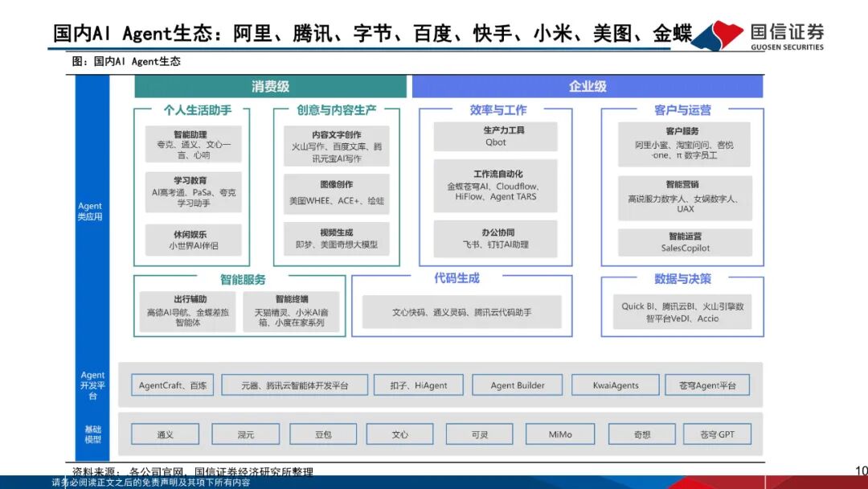Image resolution: width=868 pixels, height=489 pixels.
Task: Click the 视频生成 card
Action: point(336,239)
